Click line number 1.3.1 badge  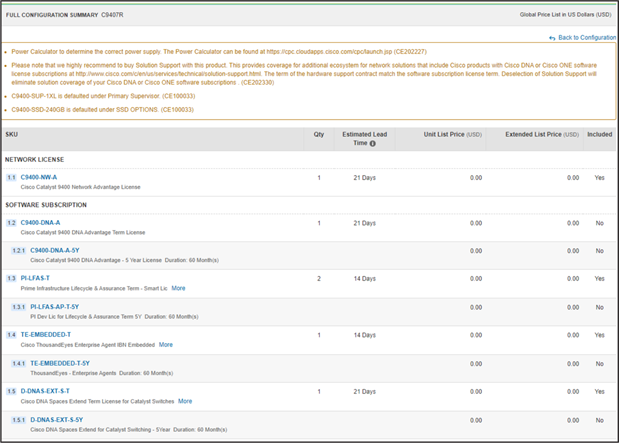click(x=19, y=307)
